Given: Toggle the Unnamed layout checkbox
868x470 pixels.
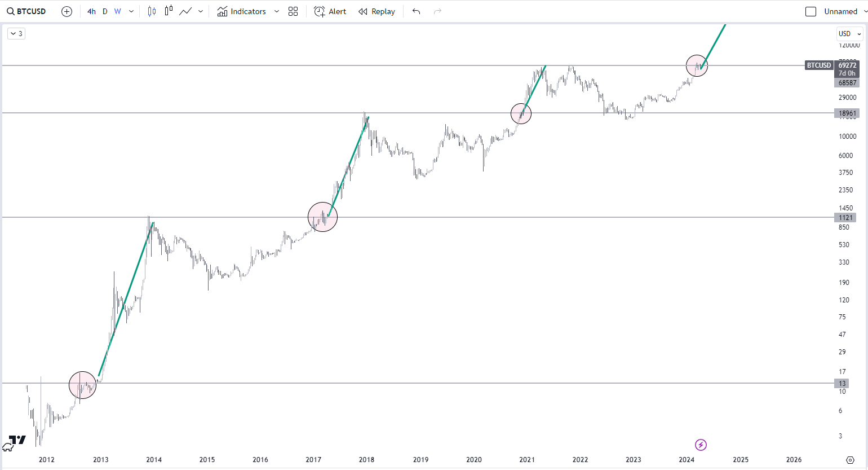Looking at the screenshot, I should [x=811, y=11].
